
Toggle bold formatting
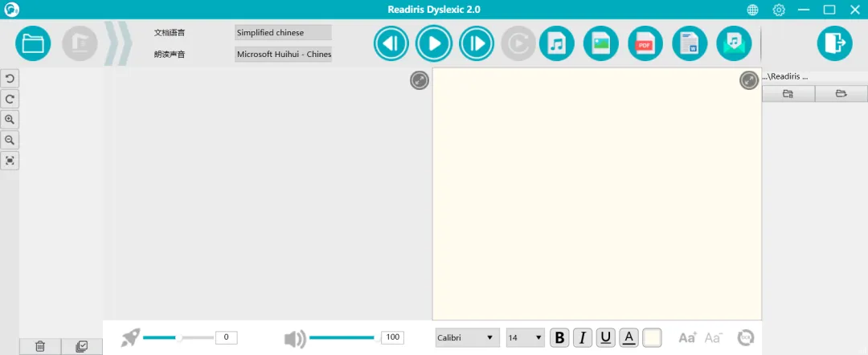[559, 337]
